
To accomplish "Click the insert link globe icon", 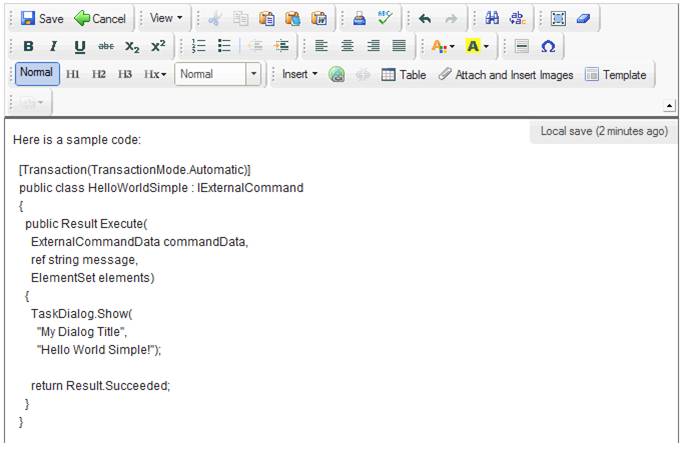I will pos(337,75).
